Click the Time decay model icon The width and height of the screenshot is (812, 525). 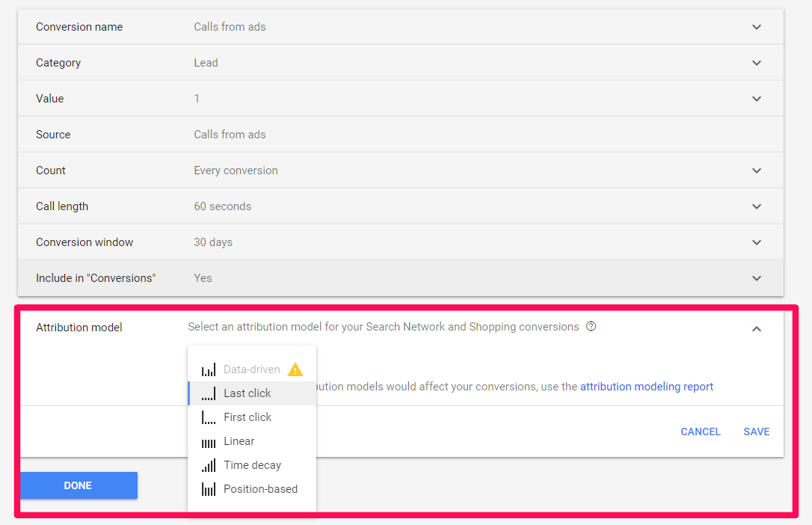209,464
